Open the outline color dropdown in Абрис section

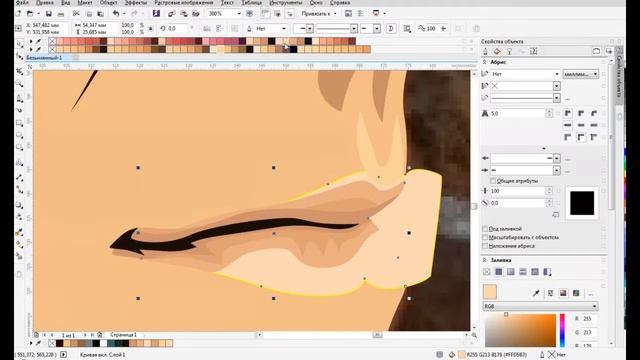(x=557, y=86)
